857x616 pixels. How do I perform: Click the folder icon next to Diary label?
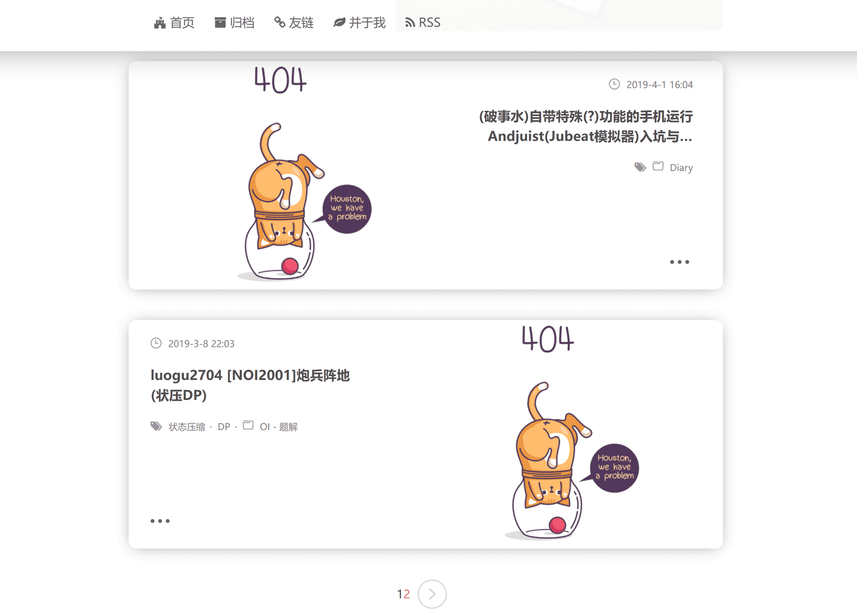point(657,168)
